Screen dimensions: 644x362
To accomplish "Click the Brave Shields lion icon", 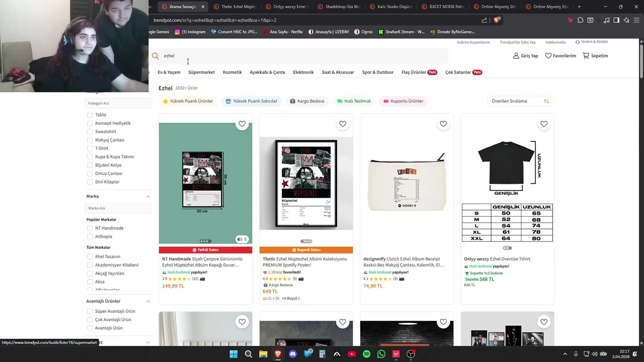I will point(497,20).
